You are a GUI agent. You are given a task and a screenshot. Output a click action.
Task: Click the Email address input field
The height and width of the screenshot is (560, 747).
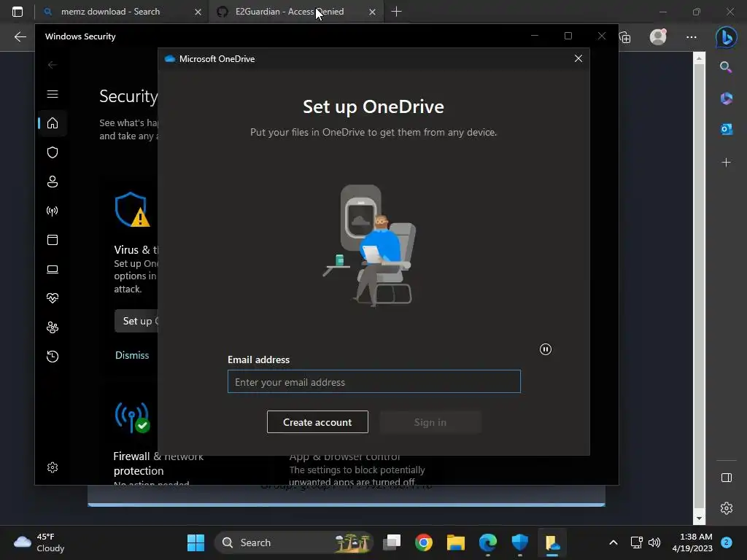[x=374, y=382]
